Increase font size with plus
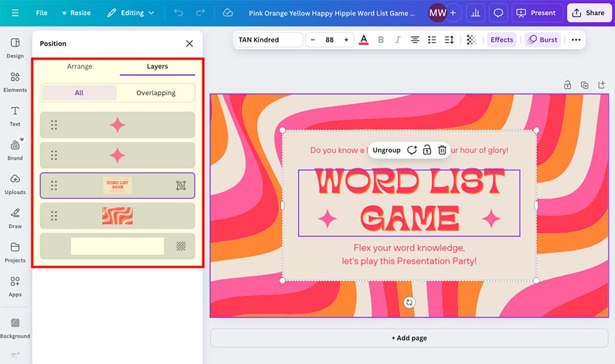The width and height of the screenshot is (615, 364). [x=346, y=40]
